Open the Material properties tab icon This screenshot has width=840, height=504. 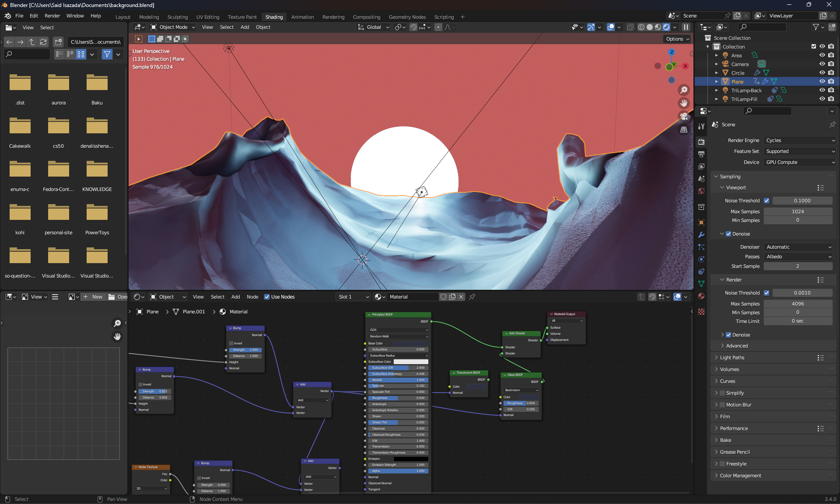pos(701,296)
